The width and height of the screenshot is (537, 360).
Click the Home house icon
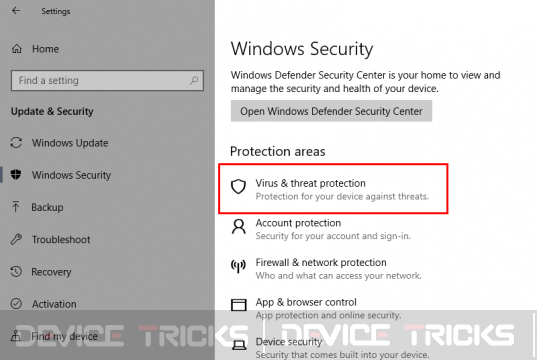pos(16,49)
